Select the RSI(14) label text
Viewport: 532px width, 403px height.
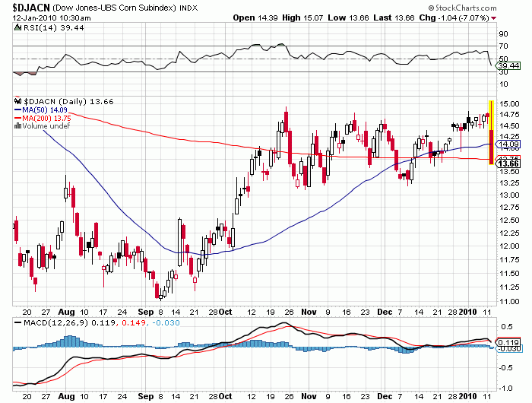point(36,27)
